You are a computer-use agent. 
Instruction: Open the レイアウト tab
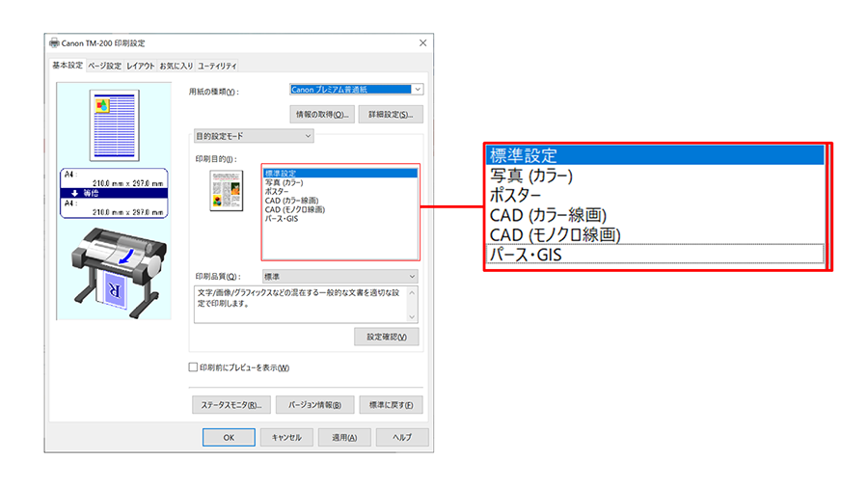click(x=141, y=66)
